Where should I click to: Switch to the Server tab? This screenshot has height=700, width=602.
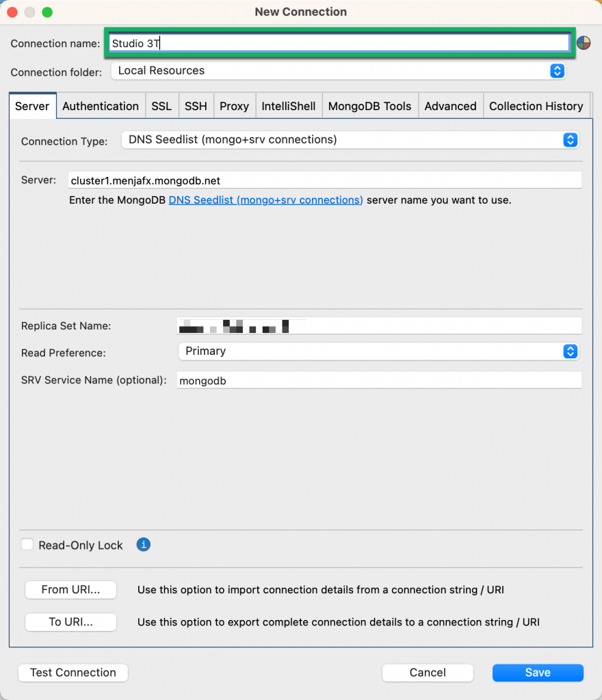(x=32, y=106)
